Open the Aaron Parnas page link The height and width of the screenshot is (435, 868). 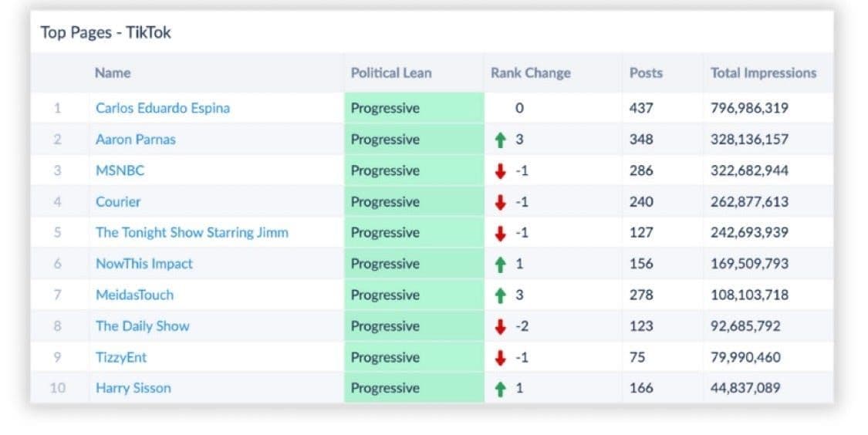135,140
